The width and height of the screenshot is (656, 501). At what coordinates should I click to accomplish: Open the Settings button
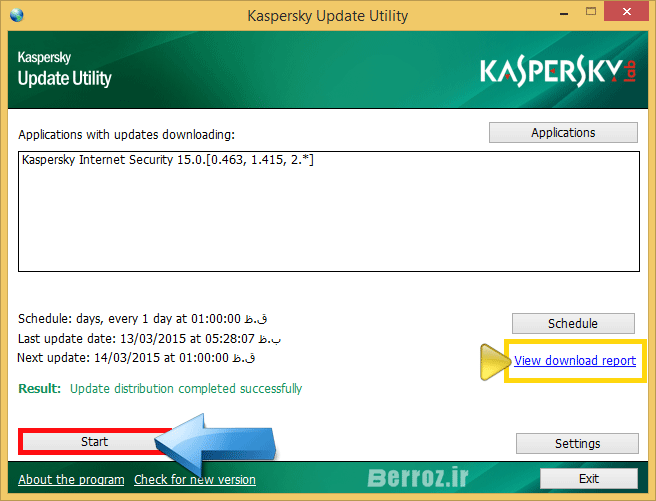[577, 443]
